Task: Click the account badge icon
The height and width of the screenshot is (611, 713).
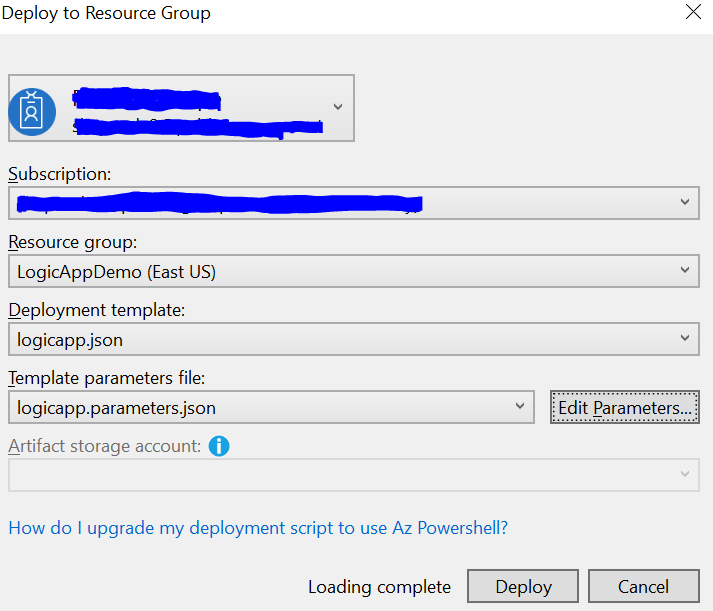Action: tap(32, 112)
